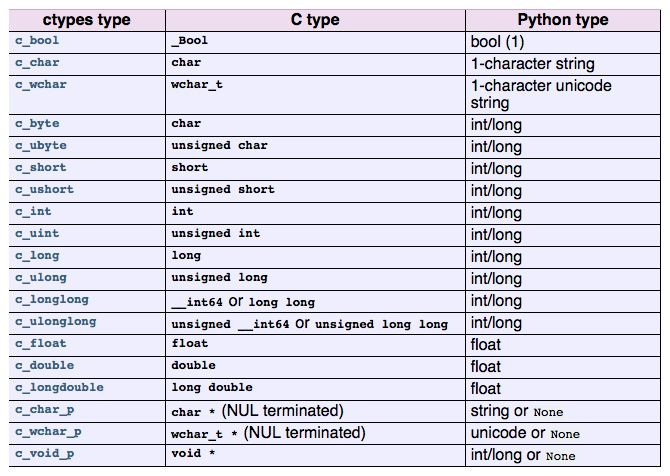Click the c_wchar_p link
Viewport: 670px width, 476px height.
[x=48, y=432]
